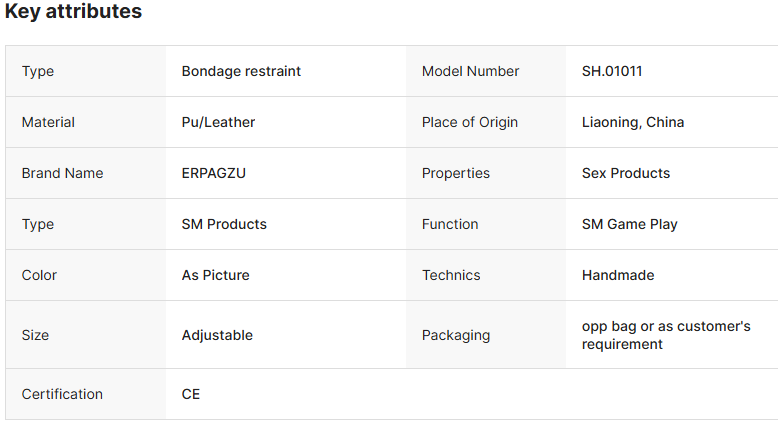
Task: Select the SH.01011 model number value
Action: click(x=618, y=71)
